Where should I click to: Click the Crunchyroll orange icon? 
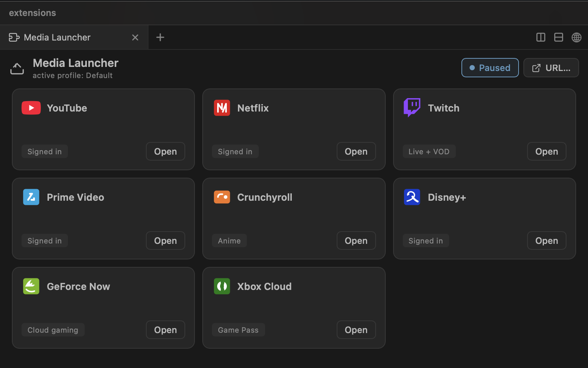[x=222, y=197]
